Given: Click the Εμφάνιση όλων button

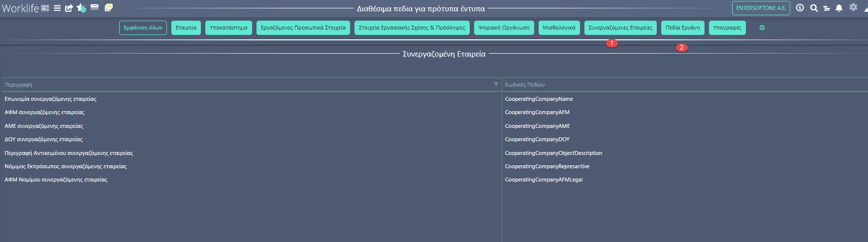Looking at the screenshot, I should tap(143, 28).
